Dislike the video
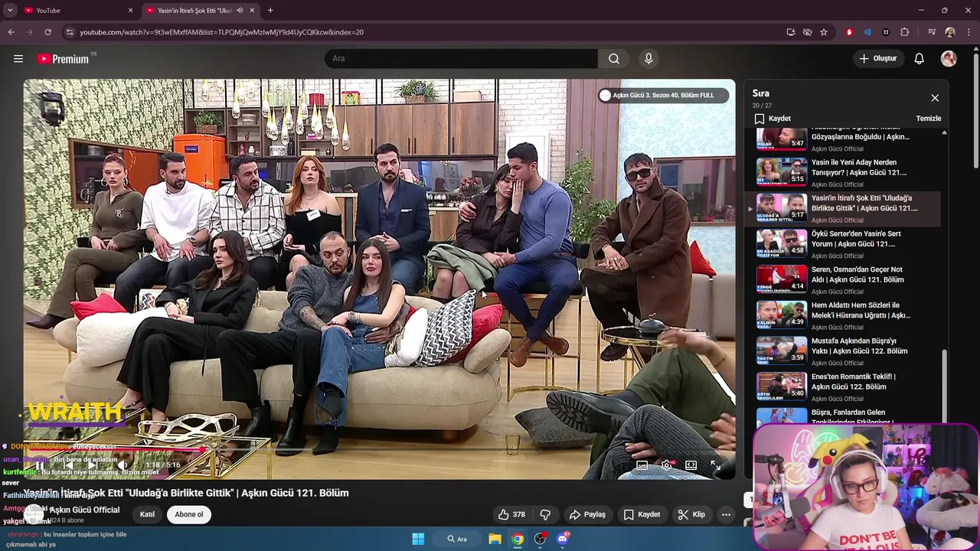 pos(545,514)
